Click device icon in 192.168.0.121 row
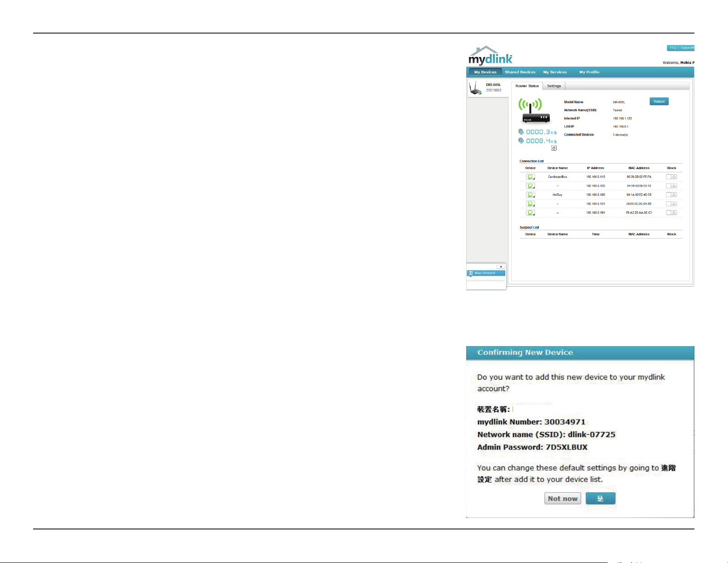728x563 pixels. [x=530, y=204]
